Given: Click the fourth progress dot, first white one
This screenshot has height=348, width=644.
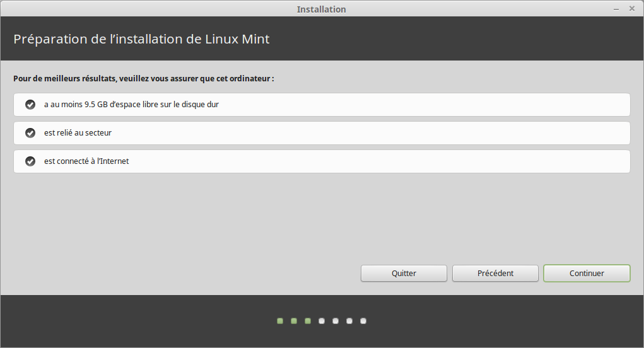Looking at the screenshot, I should [322, 321].
